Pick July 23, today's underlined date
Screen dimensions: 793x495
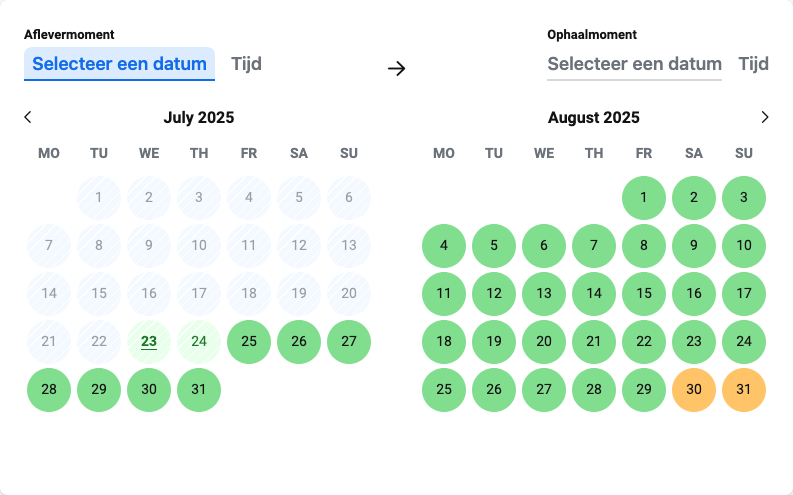149,342
